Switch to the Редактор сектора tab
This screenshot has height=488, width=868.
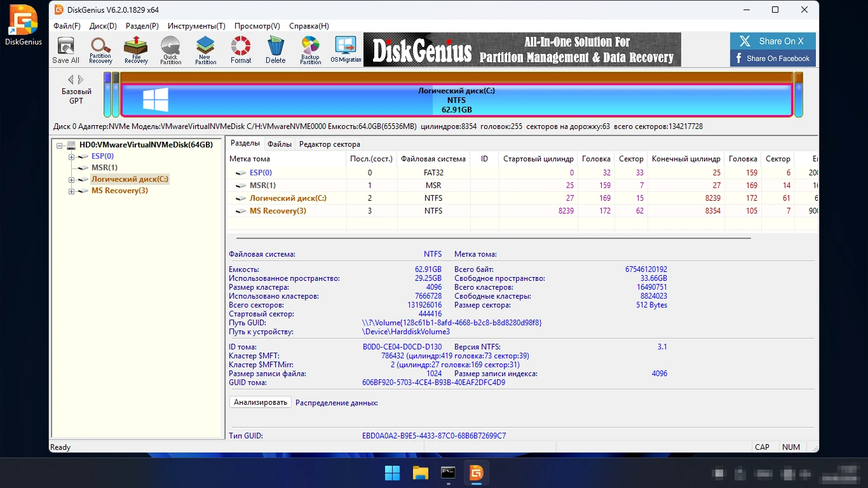(329, 144)
